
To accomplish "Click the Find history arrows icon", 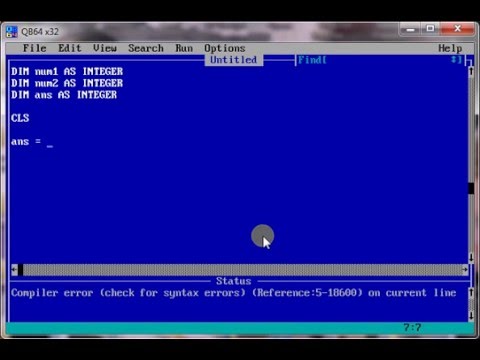I will [454, 60].
